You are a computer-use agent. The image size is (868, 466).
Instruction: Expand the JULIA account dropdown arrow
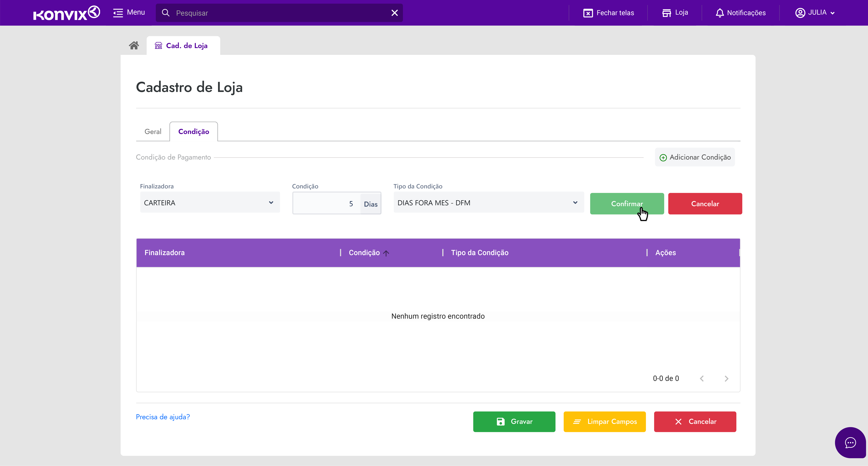coord(833,13)
